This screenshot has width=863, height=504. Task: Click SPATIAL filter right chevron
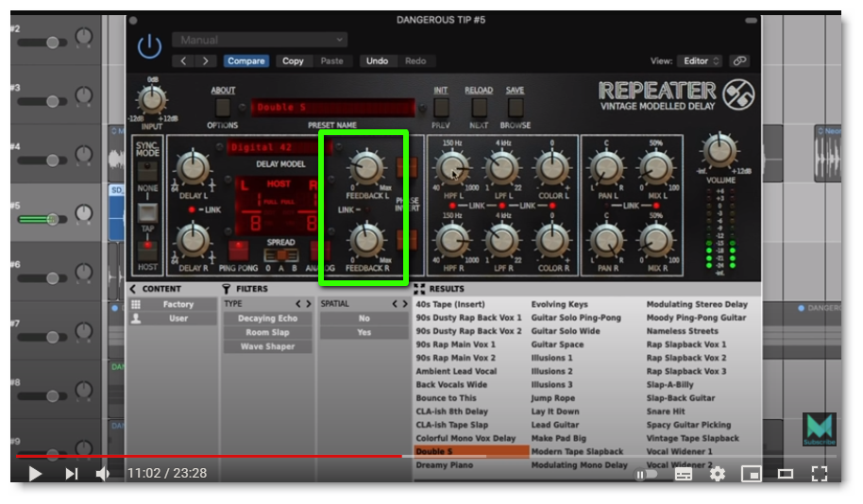tap(405, 304)
